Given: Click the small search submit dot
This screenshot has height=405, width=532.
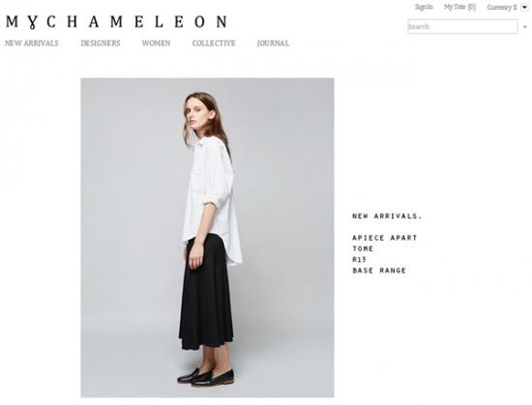Looking at the screenshot, I should tap(525, 26).
